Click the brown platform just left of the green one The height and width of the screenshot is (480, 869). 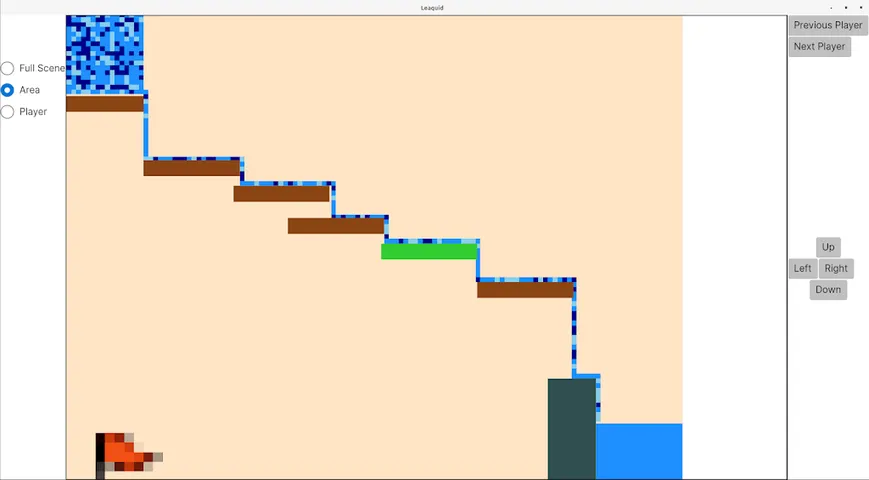coord(335,226)
